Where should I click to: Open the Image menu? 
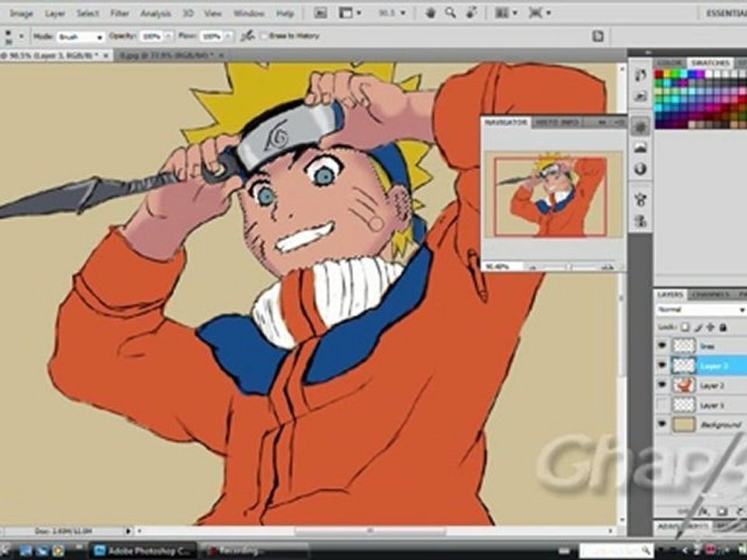pyautogui.click(x=21, y=13)
